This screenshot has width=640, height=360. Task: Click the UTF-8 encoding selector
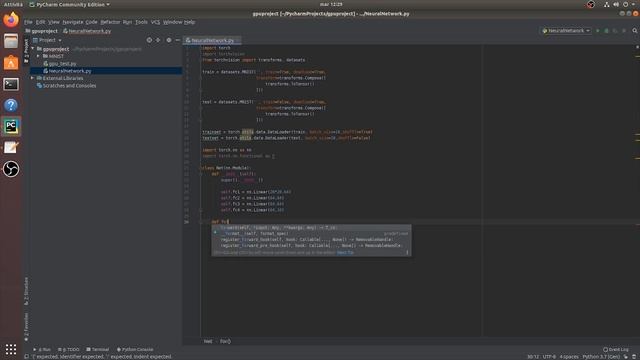click(549, 357)
